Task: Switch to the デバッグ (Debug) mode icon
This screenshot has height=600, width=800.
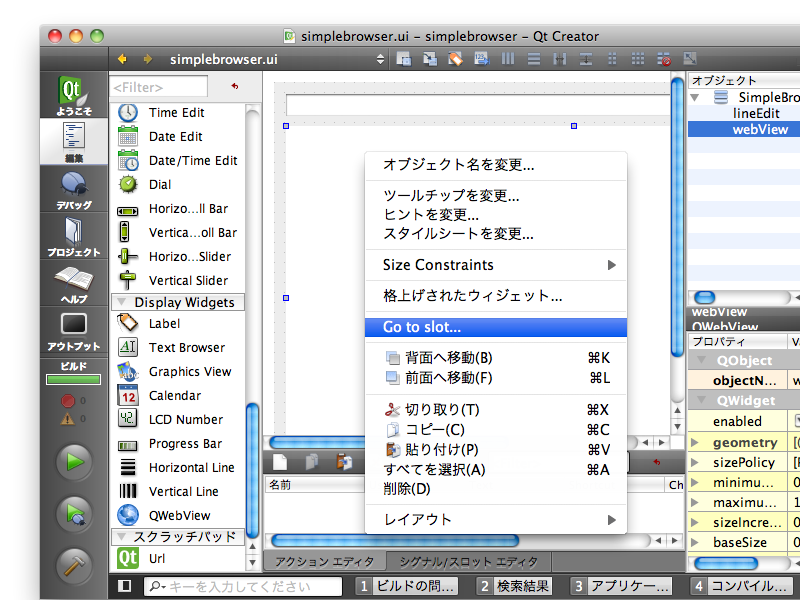Action: point(74,189)
